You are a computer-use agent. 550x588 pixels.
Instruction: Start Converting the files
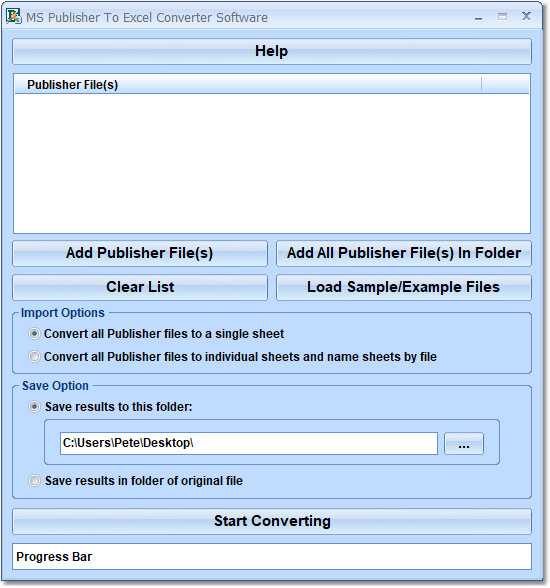[x=272, y=521]
